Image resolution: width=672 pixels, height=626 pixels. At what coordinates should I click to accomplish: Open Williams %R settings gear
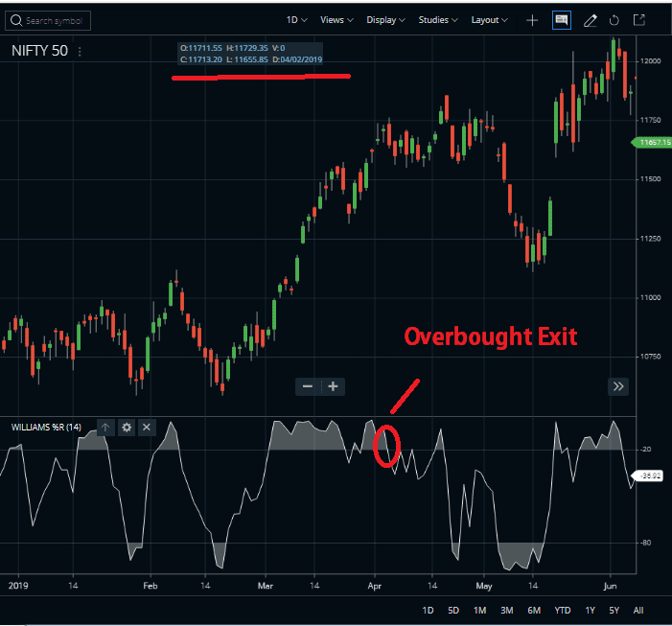127,428
